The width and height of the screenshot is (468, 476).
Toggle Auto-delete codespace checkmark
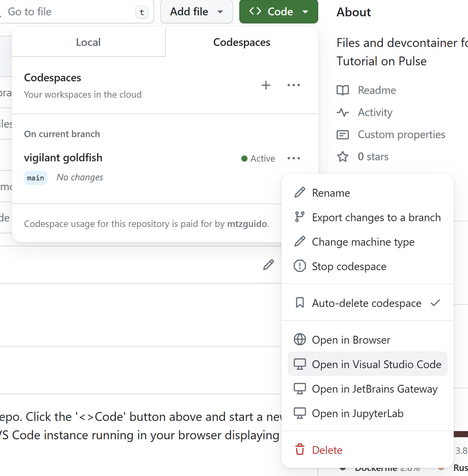point(435,302)
